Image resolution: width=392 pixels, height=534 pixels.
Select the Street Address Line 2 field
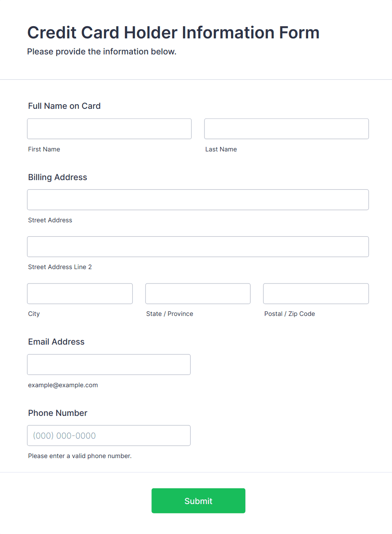click(x=198, y=247)
